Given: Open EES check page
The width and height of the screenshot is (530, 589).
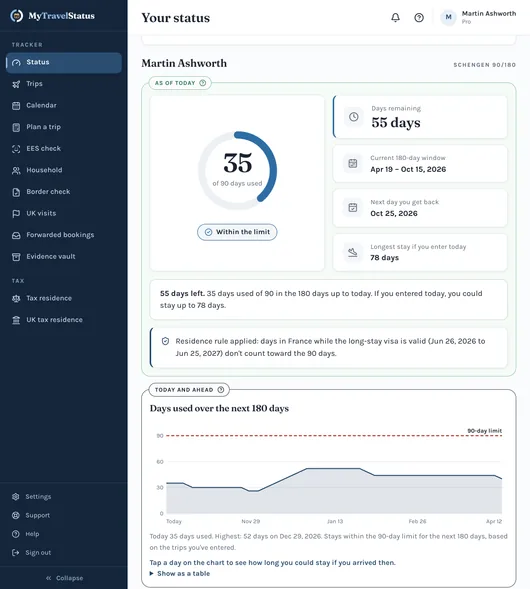Looking at the screenshot, I should click(44, 148).
